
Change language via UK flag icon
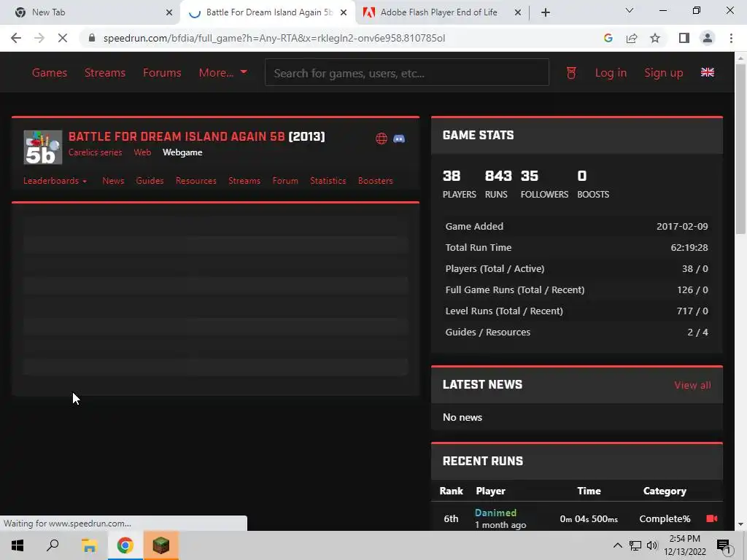708,72
